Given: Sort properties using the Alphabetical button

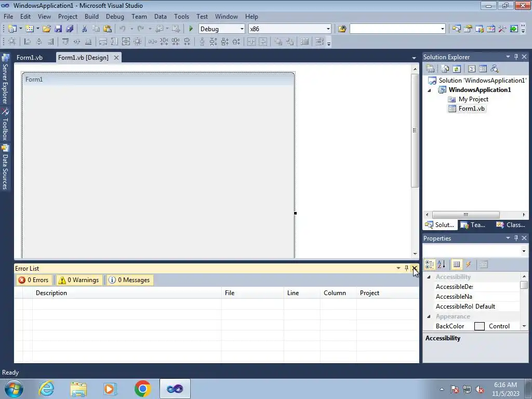Looking at the screenshot, I should [442, 264].
